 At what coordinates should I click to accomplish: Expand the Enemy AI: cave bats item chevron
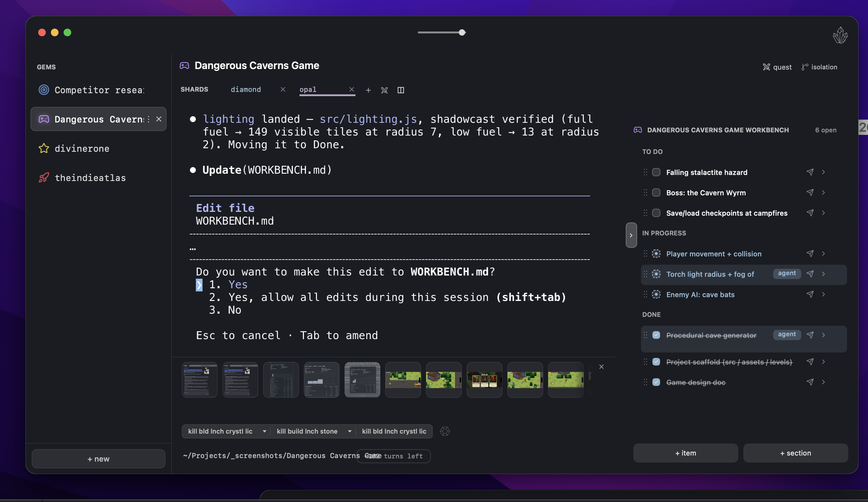(823, 294)
